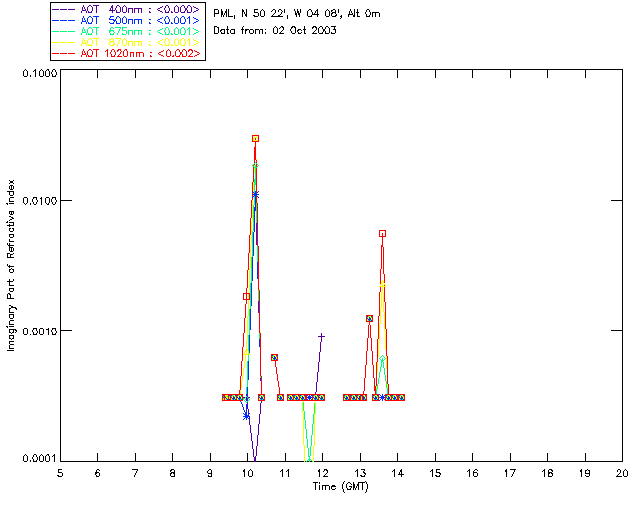Click the 'Imaginary Part of Refractive Index' axis label
This screenshot has height=512, width=640.
tap(11, 265)
